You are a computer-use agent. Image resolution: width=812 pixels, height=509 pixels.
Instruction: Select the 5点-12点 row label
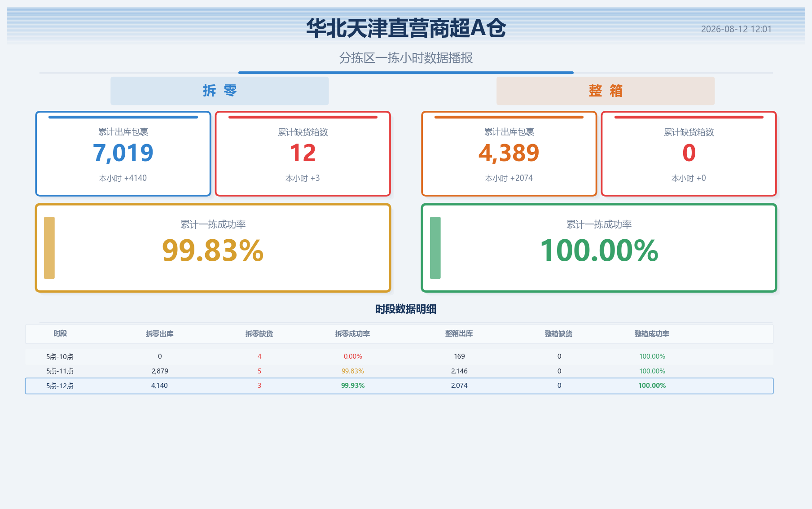[60, 386]
